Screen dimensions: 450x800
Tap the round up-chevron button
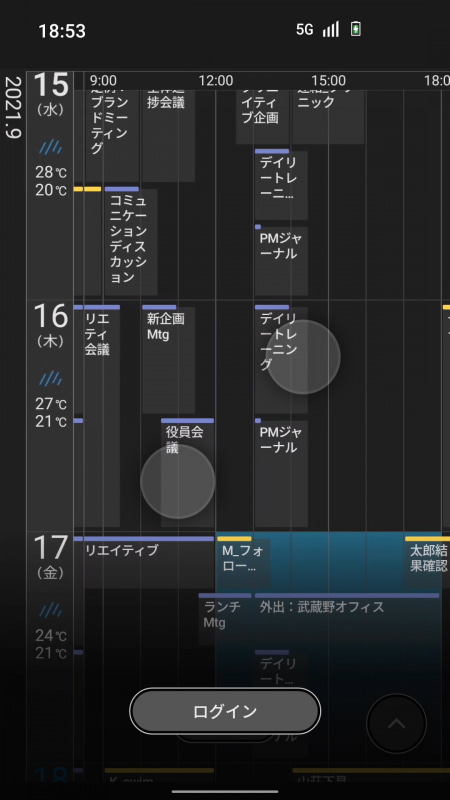click(x=396, y=723)
